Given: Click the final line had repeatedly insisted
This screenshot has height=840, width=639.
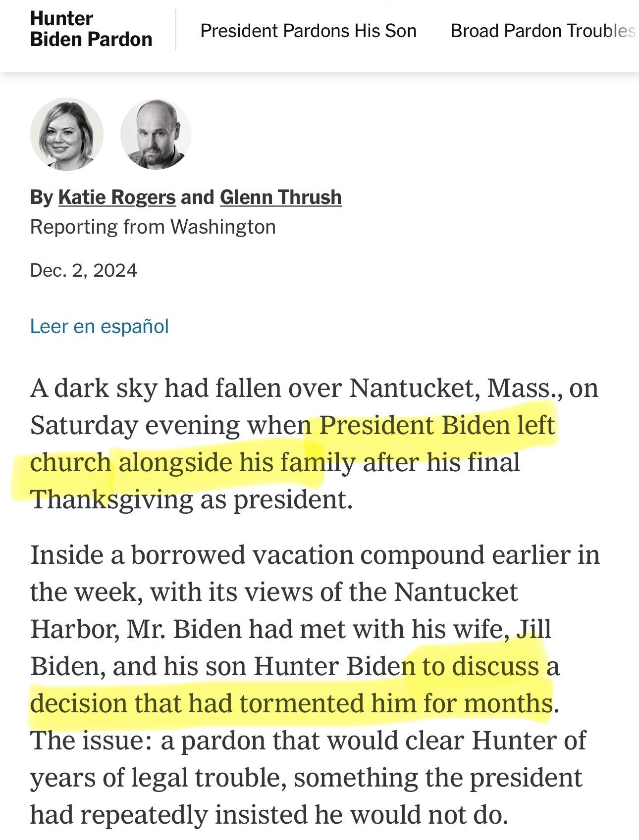Looking at the screenshot, I should (x=269, y=815).
